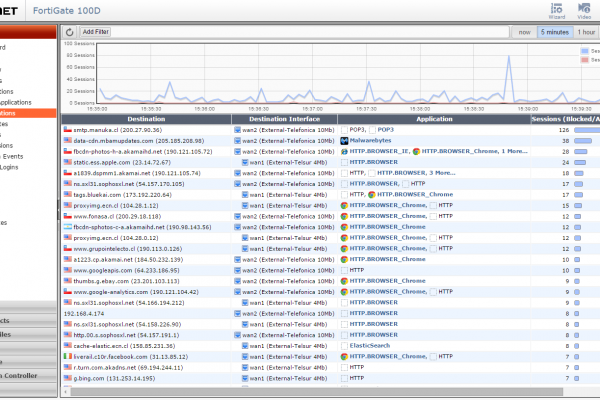Click red sessions legend swatch

click(x=585, y=60)
